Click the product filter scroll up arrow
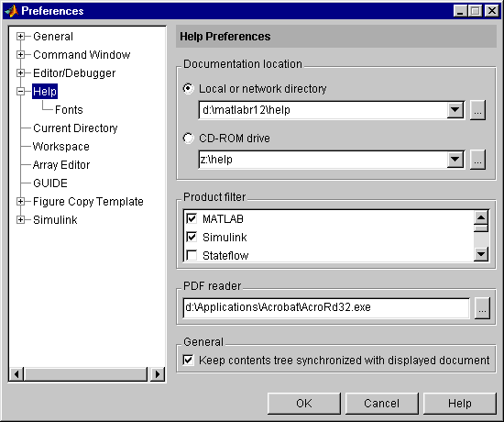The width and height of the screenshot is (504, 422). click(x=481, y=217)
